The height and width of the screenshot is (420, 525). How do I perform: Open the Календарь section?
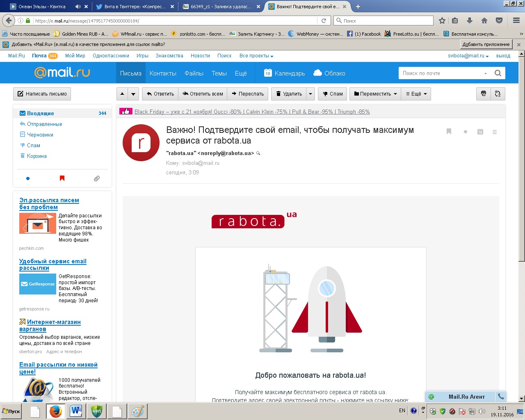[x=284, y=73]
